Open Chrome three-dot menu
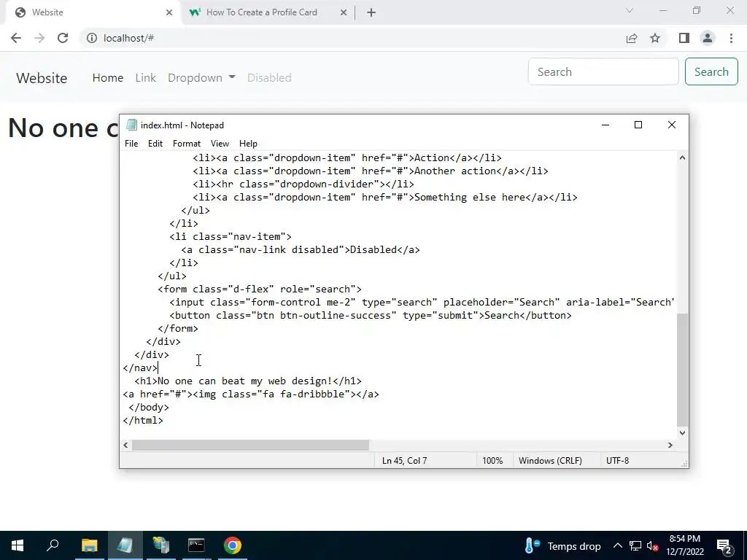This screenshot has width=747, height=560. (x=731, y=38)
